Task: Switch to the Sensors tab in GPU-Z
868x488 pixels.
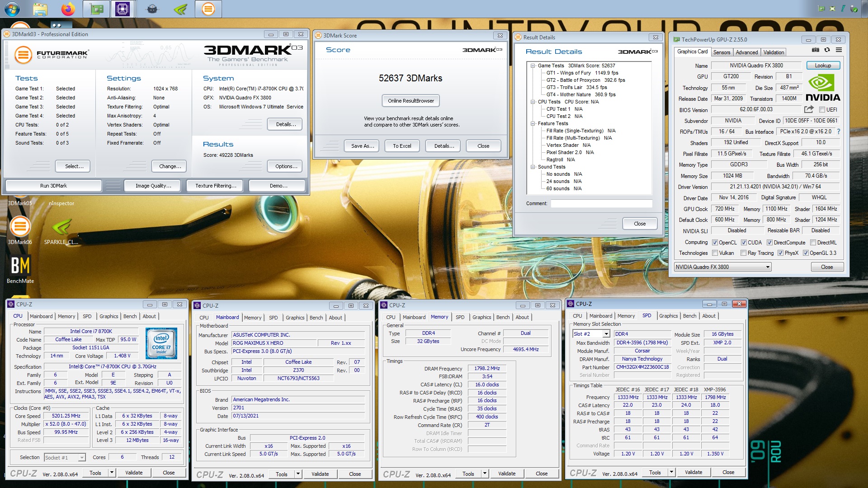Action: (x=722, y=52)
